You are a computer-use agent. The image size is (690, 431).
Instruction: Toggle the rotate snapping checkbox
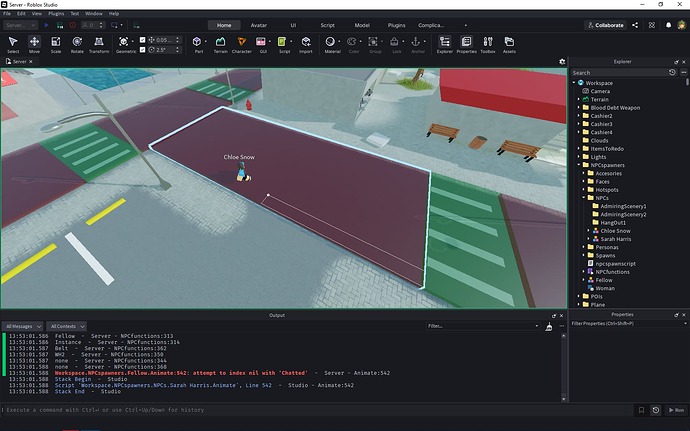(x=142, y=50)
